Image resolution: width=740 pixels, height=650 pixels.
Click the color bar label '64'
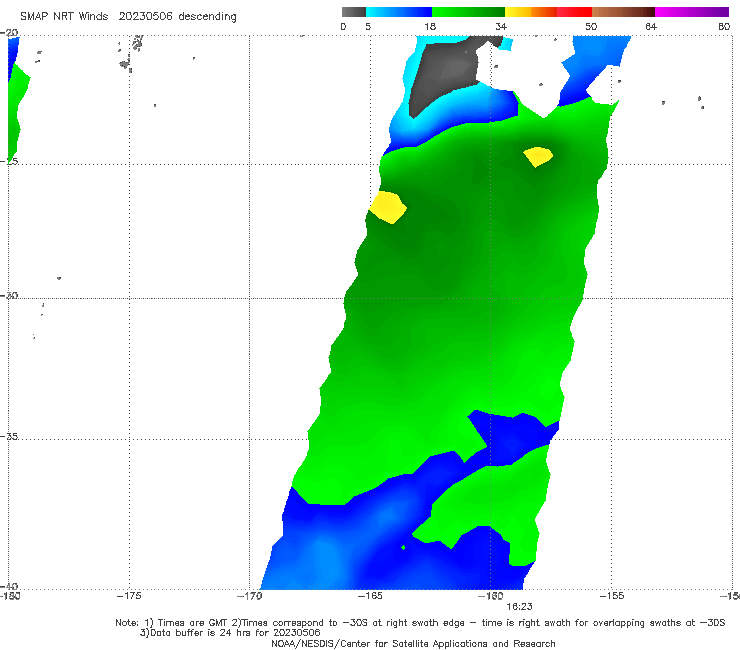[x=651, y=27]
